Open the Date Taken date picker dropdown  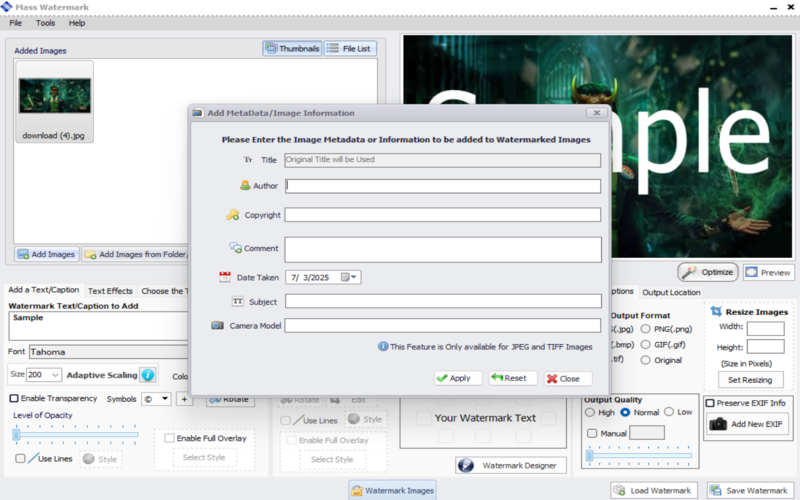[349, 277]
